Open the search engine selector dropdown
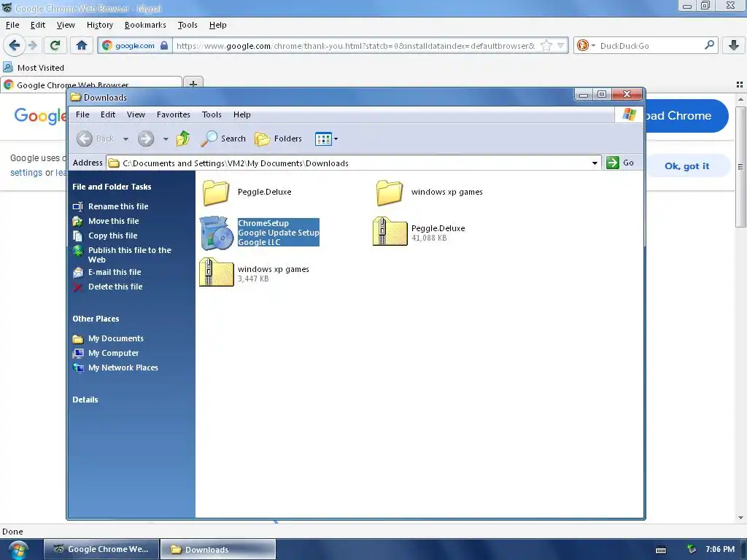Screen dimensions: 747x560 [x=593, y=46]
